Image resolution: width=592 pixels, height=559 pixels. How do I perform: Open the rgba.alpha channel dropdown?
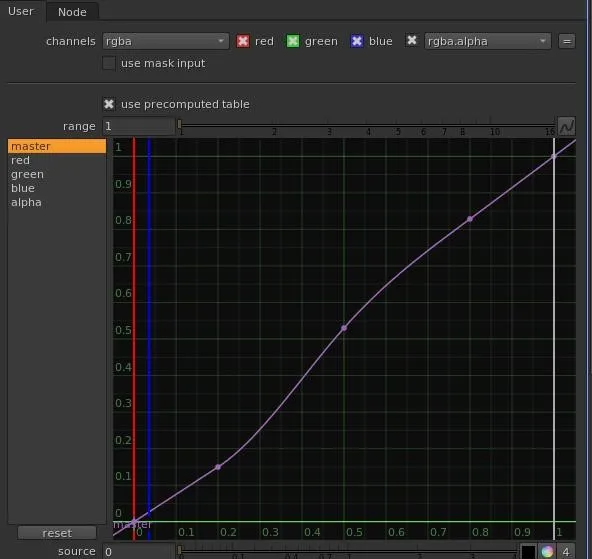click(x=487, y=41)
